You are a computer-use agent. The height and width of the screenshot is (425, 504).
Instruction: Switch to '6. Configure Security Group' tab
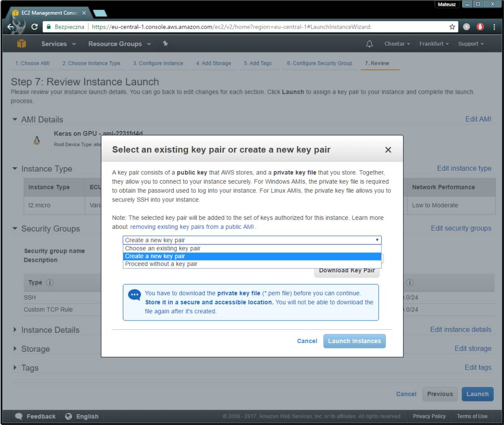coord(319,63)
